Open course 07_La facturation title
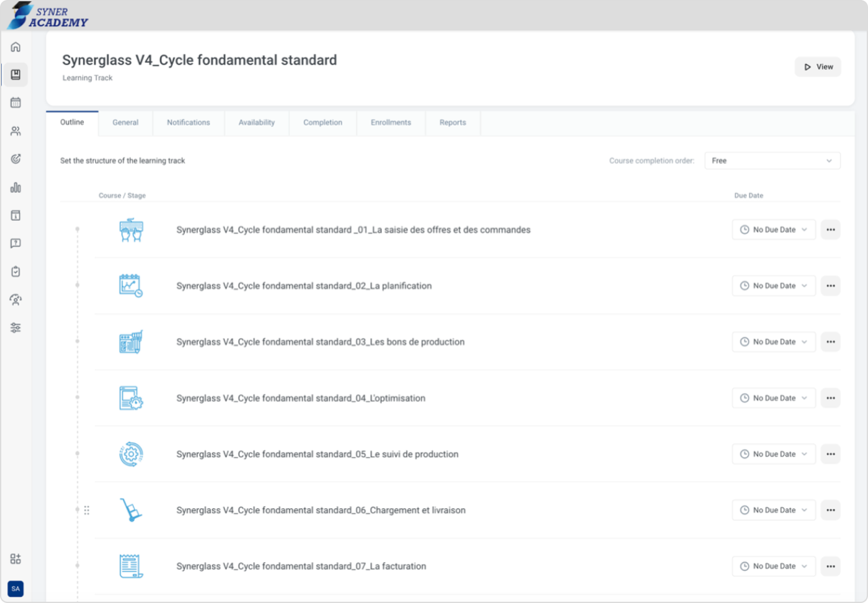This screenshot has height=603, width=868. coord(301,566)
